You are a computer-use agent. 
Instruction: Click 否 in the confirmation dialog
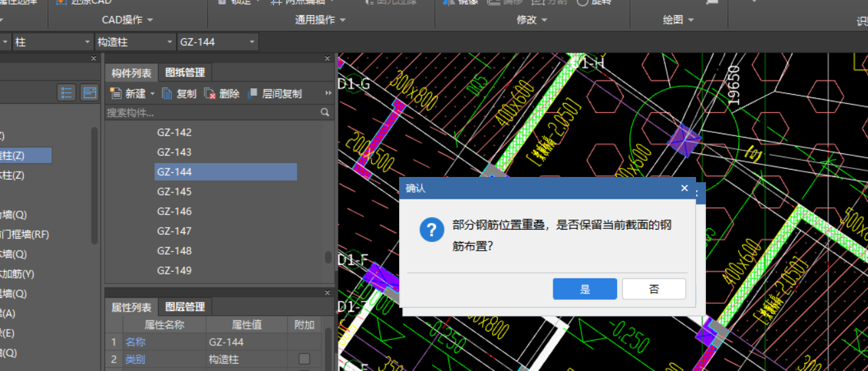(x=653, y=289)
